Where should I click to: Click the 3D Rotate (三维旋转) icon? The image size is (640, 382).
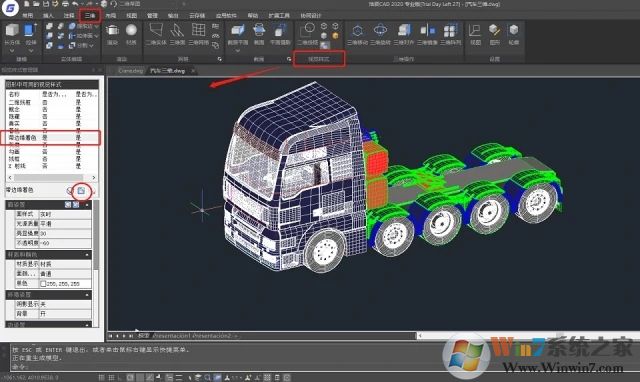[380, 31]
